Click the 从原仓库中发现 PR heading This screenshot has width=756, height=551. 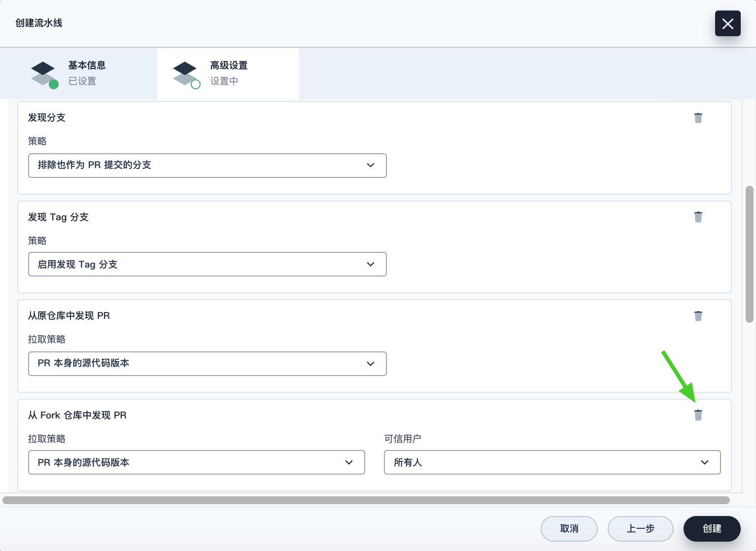tap(69, 316)
